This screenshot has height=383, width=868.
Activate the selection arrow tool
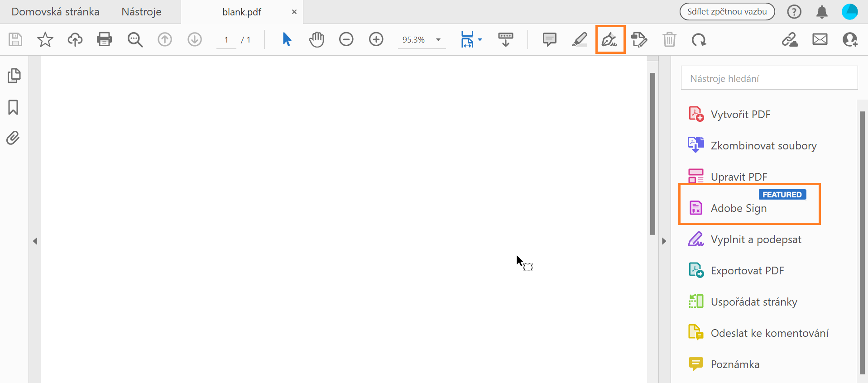pos(287,39)
